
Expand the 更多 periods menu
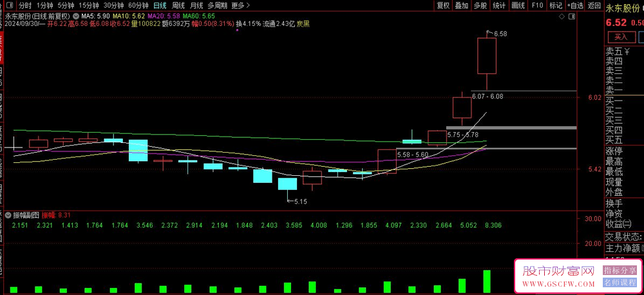[x=240, y=5]
